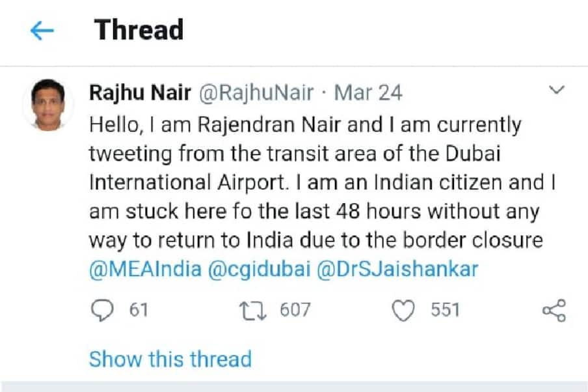Open Rajhu Nair's profile picture

(x=47, y=105)
